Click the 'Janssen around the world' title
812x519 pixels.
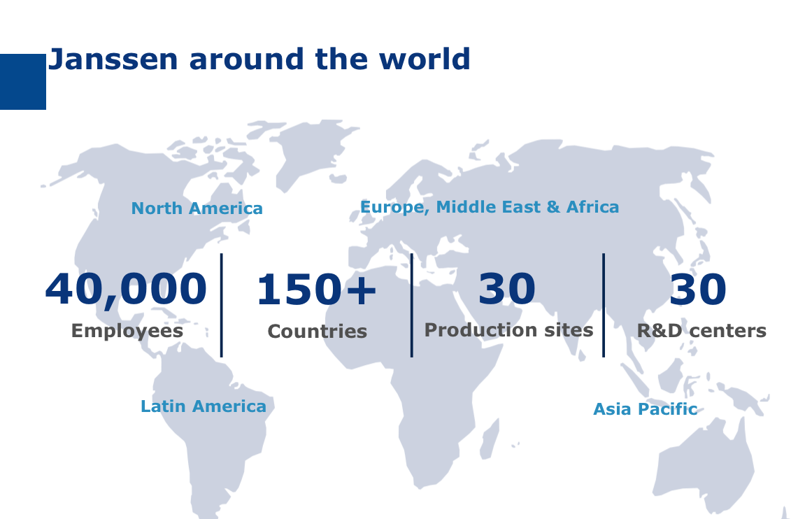point(259,59)
